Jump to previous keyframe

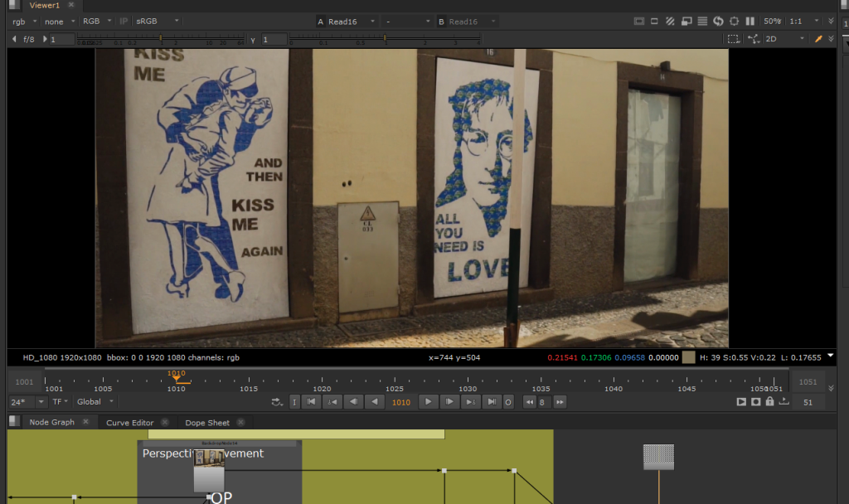(x=332, y=402)
